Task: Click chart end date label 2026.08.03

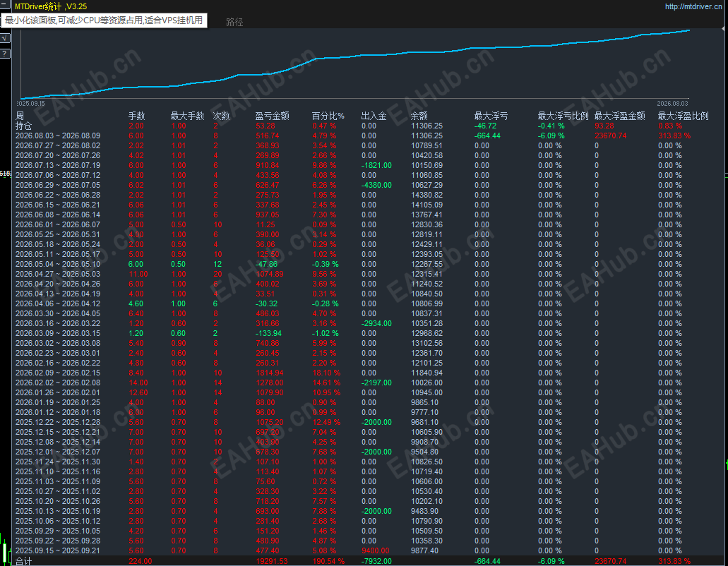Action: pyautogui.click(x=672, y=104)
